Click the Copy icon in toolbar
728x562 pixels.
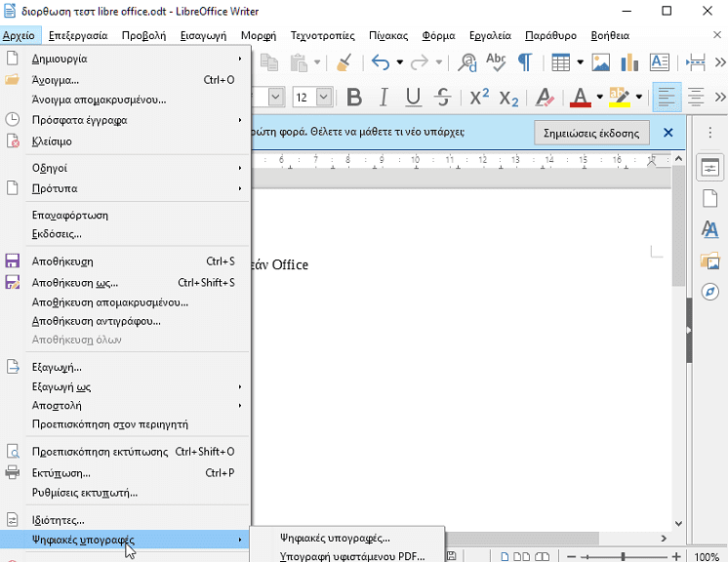tap(269, 62)
